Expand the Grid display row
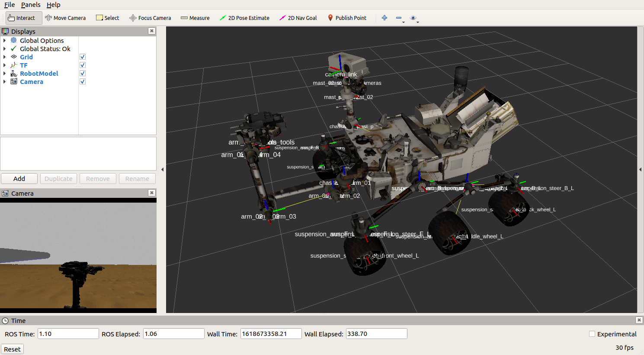Viewport: 644px width, 355px height. click(5, 57)
